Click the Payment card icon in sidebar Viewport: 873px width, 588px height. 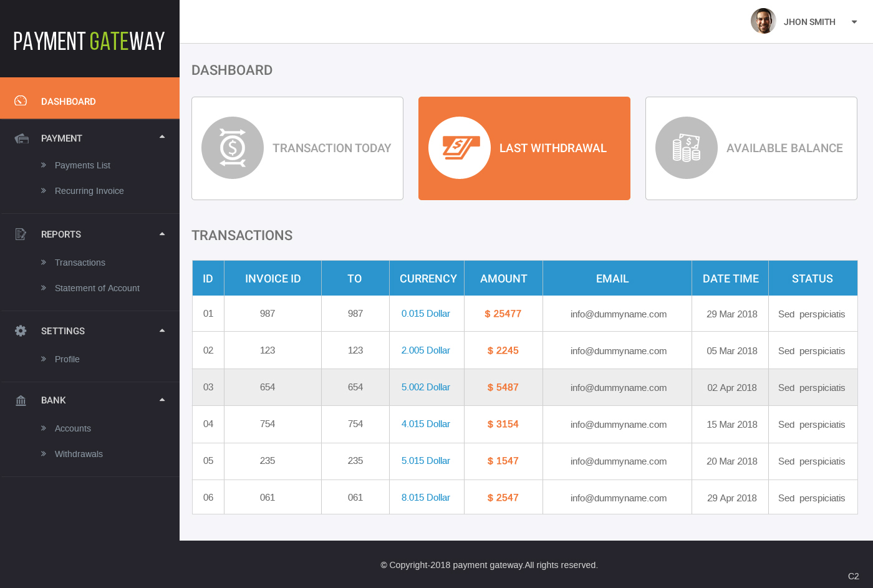click(x=22, y=138)
